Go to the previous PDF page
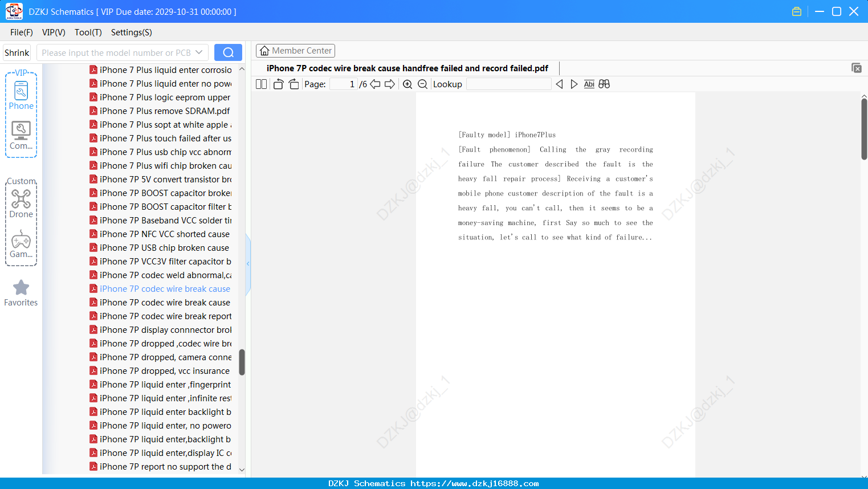868x489 pixels. [x=375, y=84]
